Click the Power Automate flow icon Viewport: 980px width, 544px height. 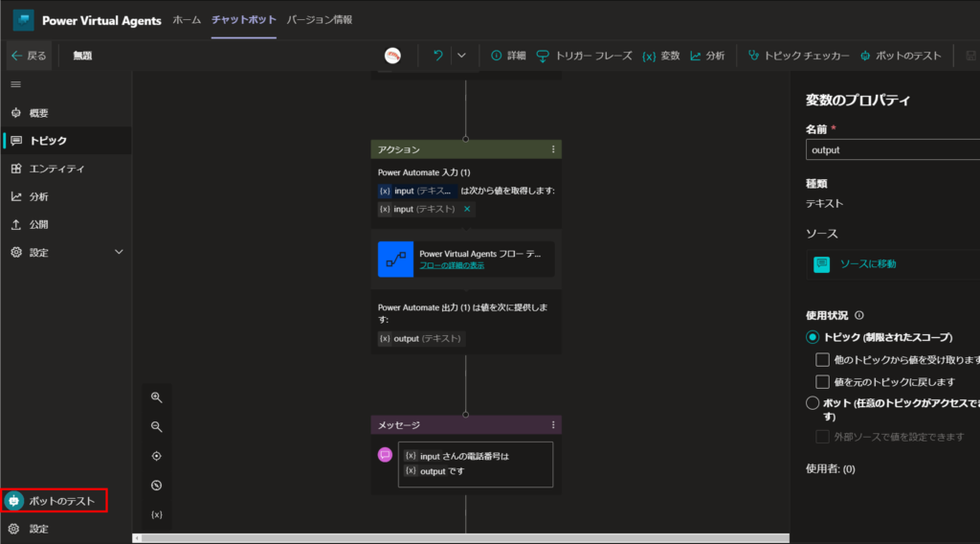pos(395,259)
